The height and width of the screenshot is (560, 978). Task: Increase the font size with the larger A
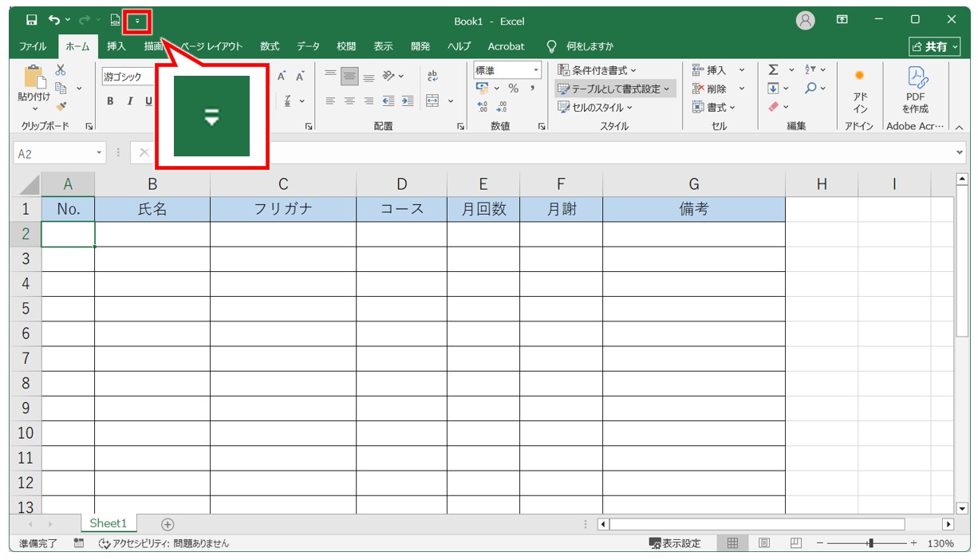click(282, 77)
